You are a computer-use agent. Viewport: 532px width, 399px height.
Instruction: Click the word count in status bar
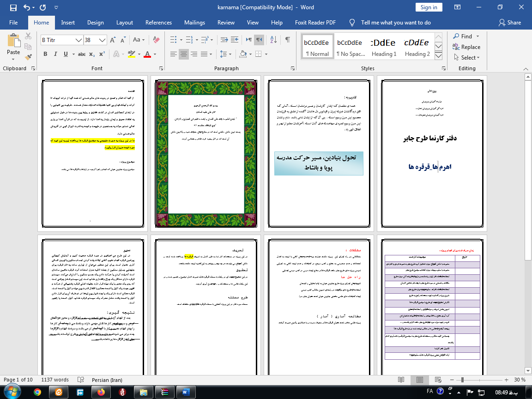point(55,380)
